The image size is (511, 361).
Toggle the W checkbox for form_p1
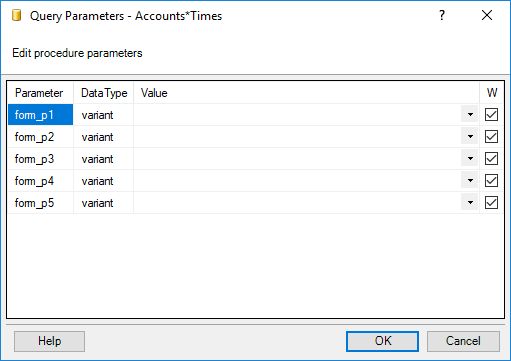pos(491,115)
